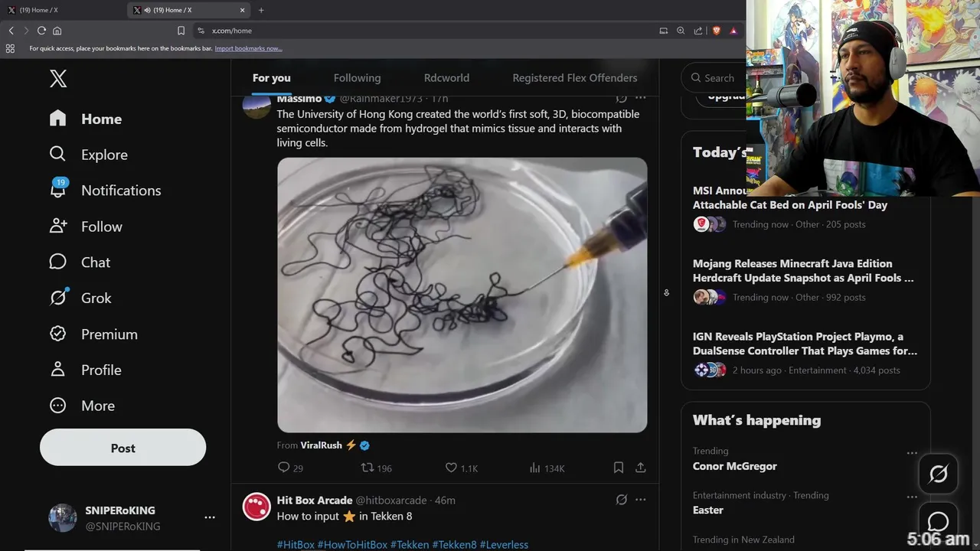Click the Notifications bell icon

click(x=58, y=190)
